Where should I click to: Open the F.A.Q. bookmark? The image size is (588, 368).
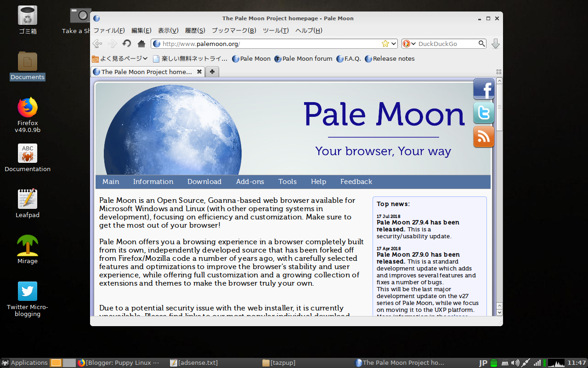coord(349,59)
